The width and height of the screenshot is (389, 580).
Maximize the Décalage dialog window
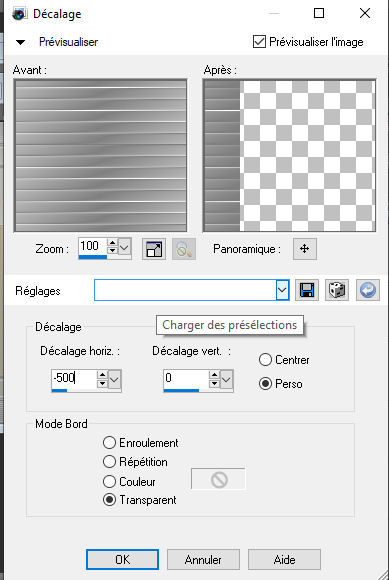[x=319, y=13]
